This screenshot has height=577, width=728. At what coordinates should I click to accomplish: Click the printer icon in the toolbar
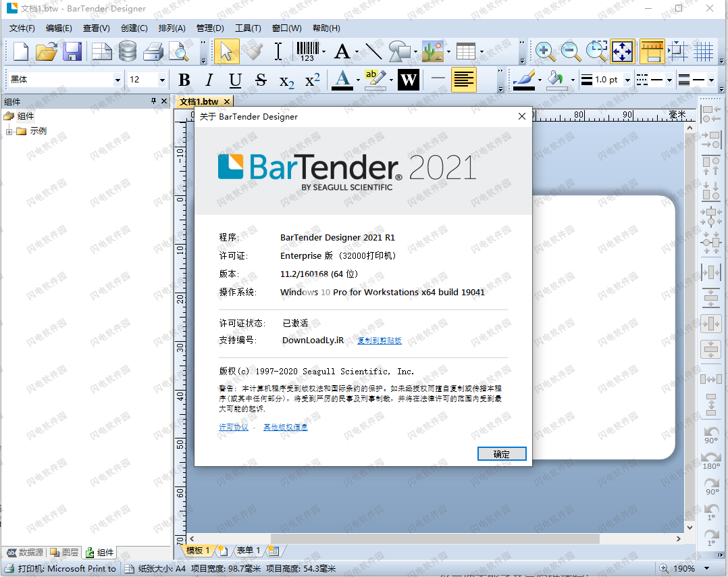point(153,51)
